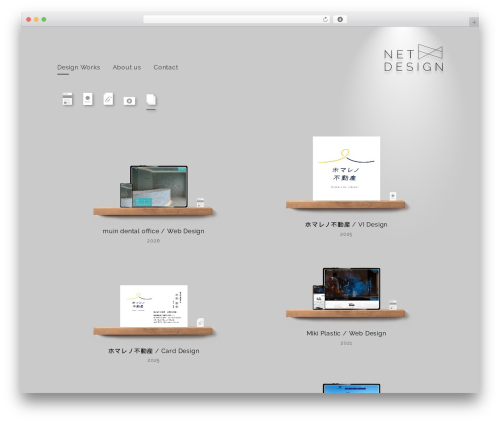
Task: Click the yellow minimize window button
Action: (x=36, y=20)
